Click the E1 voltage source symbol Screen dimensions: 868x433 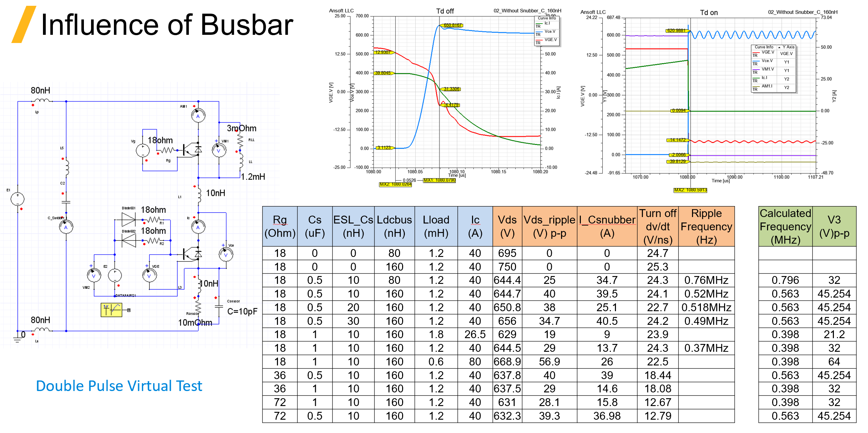[x=17, y=199]
